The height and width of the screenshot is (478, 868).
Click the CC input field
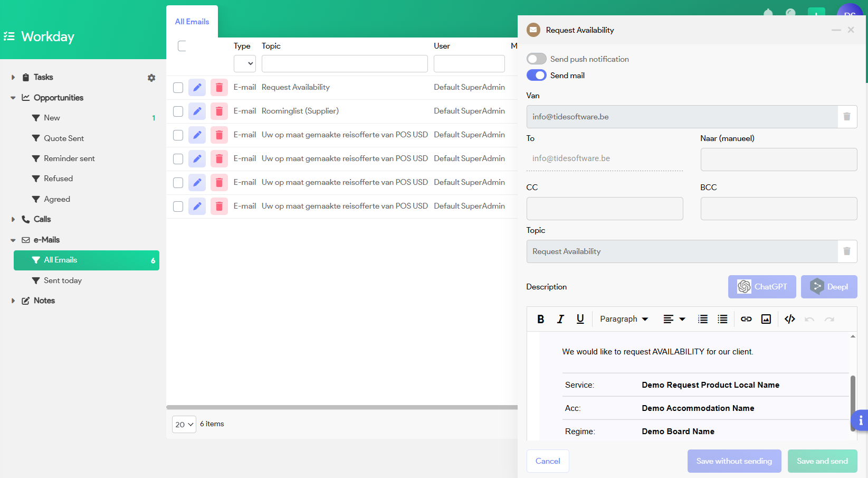(x=605, y=209)
